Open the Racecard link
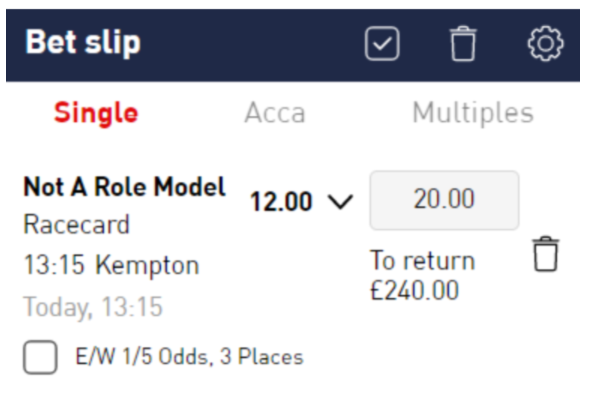The width and height of the screenshot is (590, 393). tap(76, 224)
